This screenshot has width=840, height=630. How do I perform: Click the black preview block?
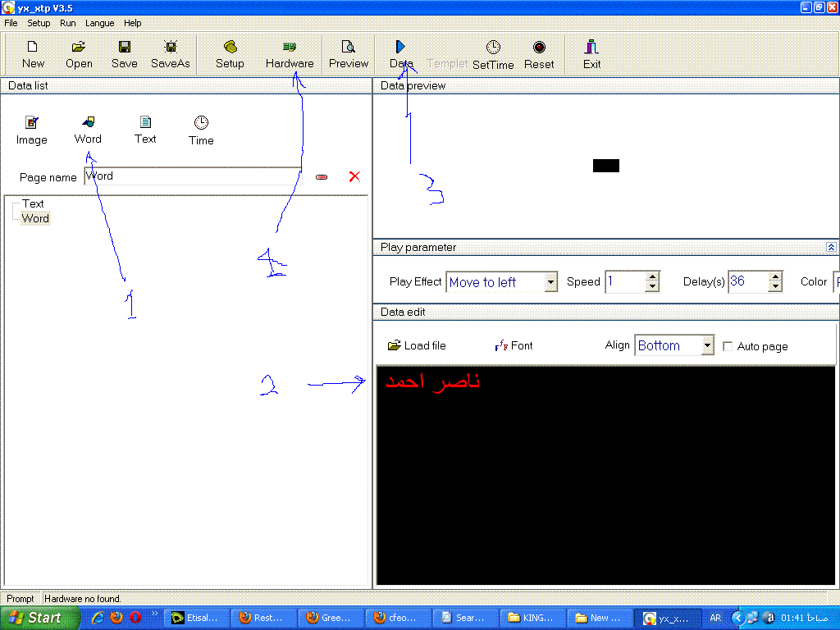click(606, 166)
